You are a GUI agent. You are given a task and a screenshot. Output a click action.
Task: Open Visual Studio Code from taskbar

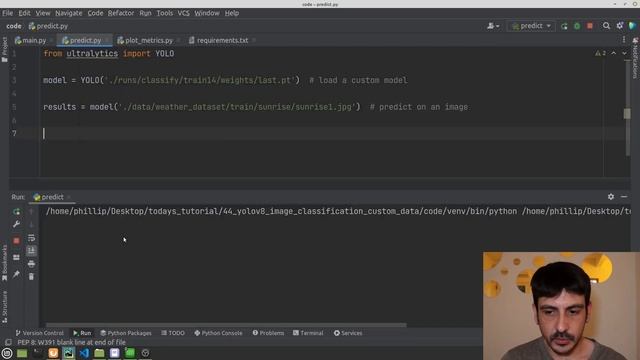coord(84,353)
